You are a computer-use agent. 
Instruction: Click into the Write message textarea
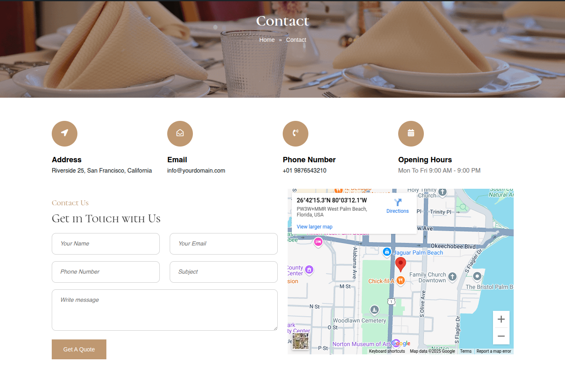point(165,310)
